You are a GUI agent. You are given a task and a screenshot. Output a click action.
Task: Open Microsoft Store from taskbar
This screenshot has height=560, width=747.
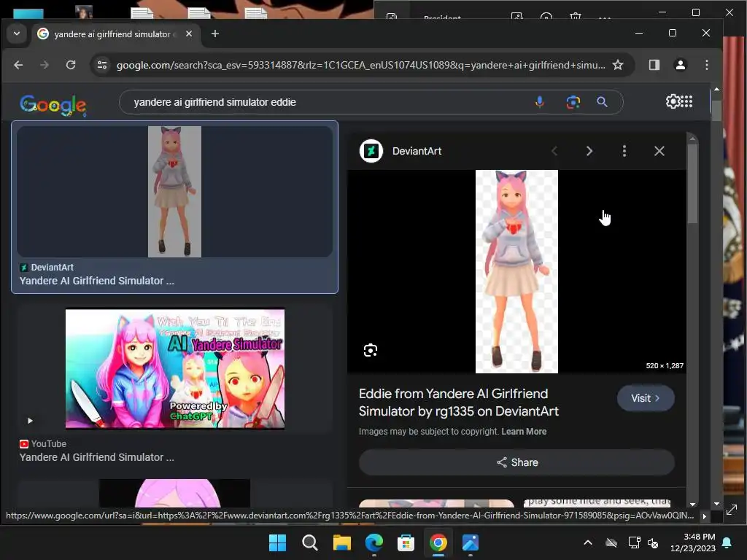406,542
